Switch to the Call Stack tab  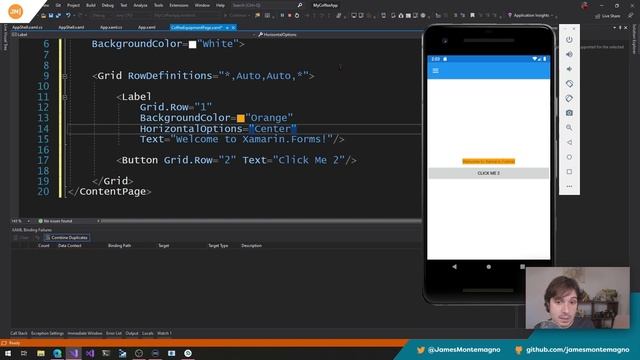pyautogui.click(x=19, y=333)
